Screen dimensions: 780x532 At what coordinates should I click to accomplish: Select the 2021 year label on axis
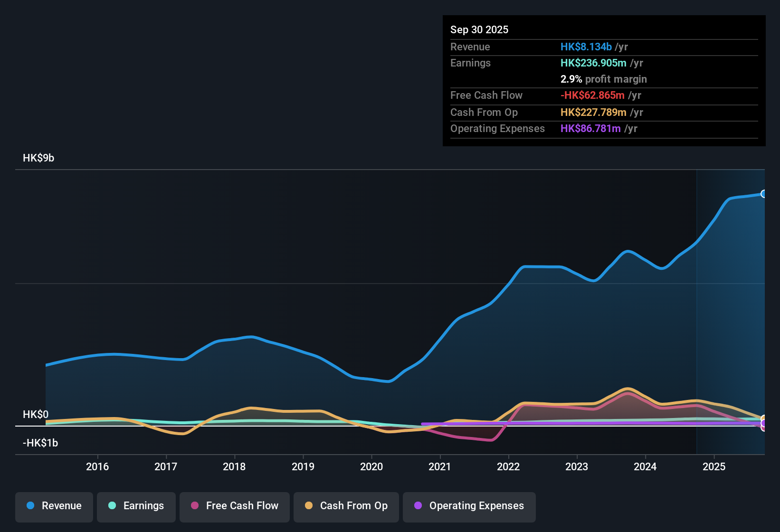click(440, 466)
